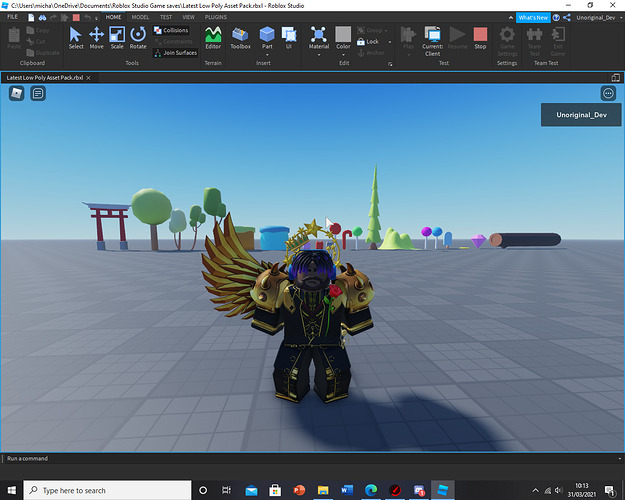625x500 pixels.
Task: Open the notification center icon
Action: click(x=609, y=490)
